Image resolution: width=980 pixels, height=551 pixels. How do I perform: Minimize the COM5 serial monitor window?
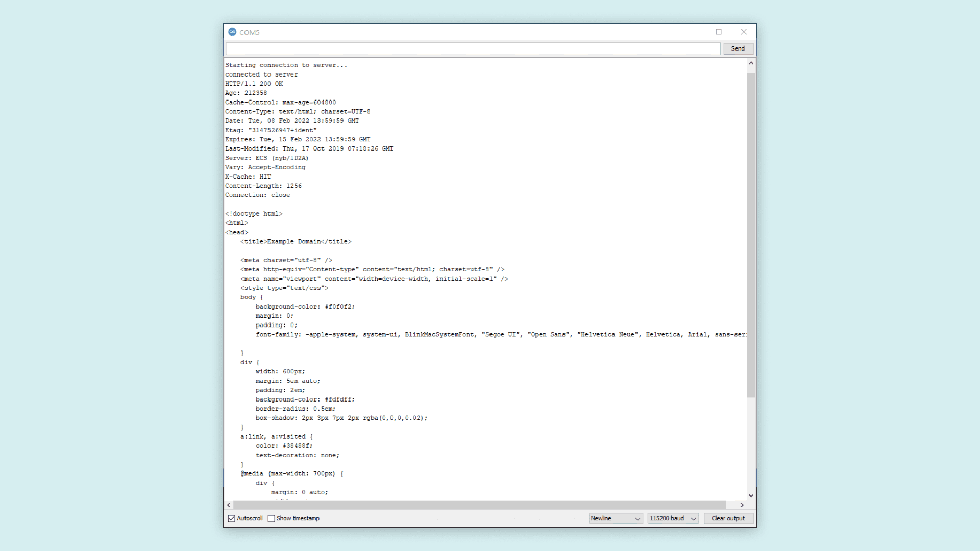[x=694, y=32]
